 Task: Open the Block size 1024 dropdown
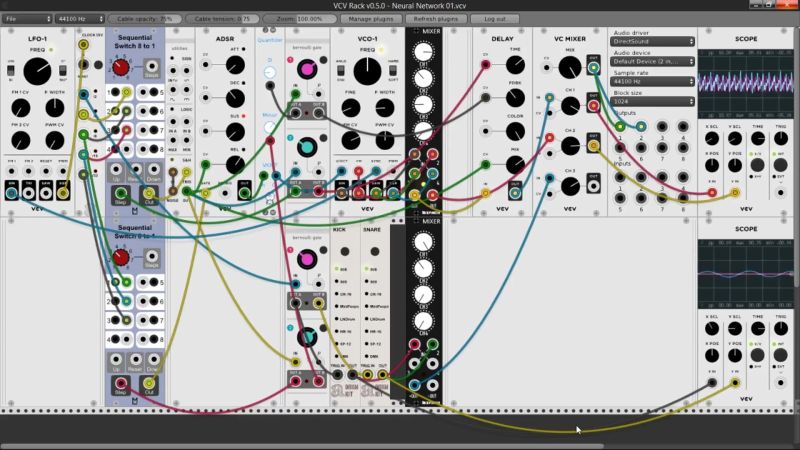pyautogui.click(x=653, y=102)
